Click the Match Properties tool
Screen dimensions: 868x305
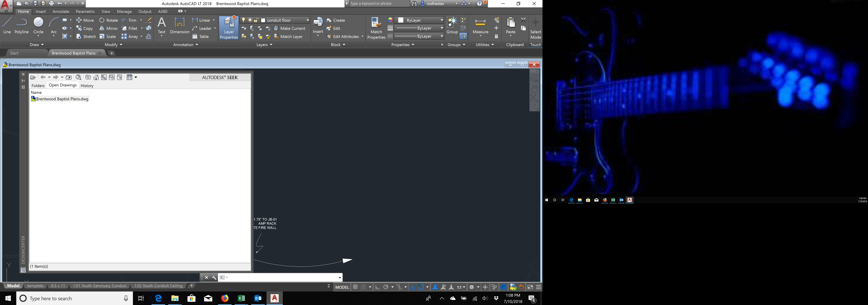[376, 28]
